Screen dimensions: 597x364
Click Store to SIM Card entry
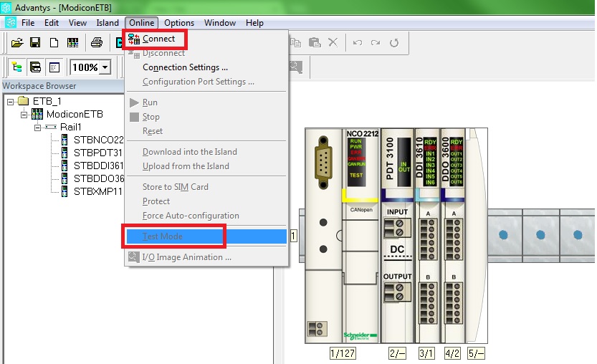[x=206, y=187]
